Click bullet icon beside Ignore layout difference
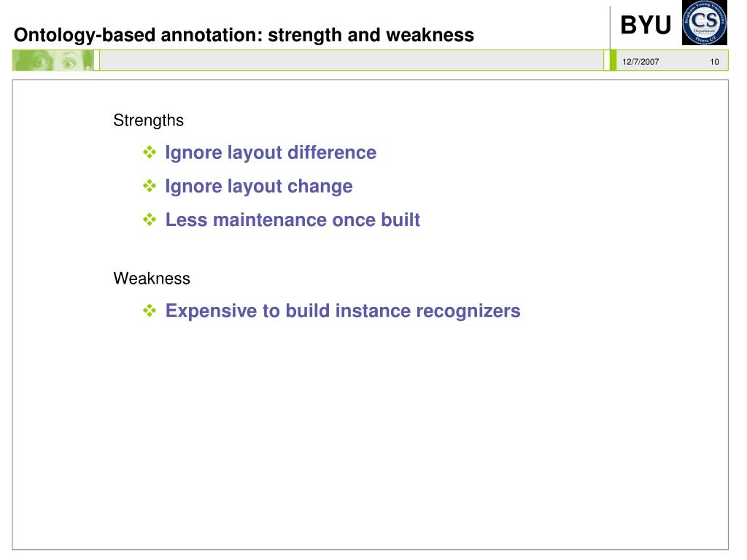747x560 pixels. pyautogui.click(x=150, y=152)
